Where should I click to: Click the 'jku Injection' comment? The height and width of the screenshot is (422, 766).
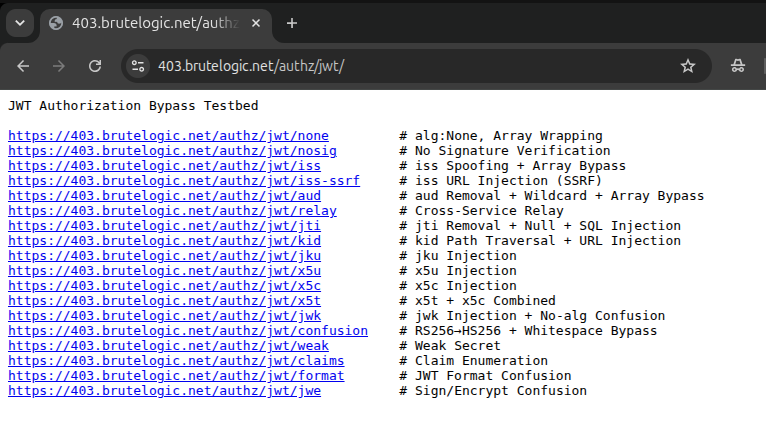pyautogui.click(x=466, y=256)
